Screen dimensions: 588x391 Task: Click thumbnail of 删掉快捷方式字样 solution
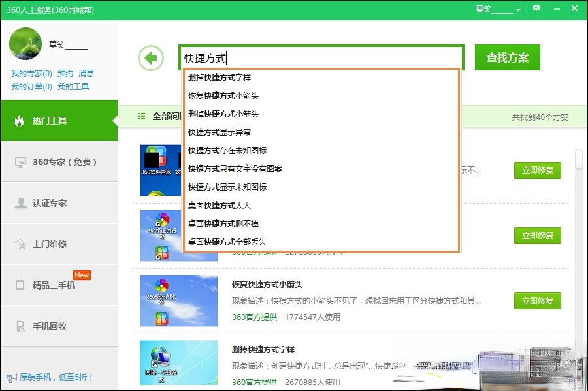point(179,362)
